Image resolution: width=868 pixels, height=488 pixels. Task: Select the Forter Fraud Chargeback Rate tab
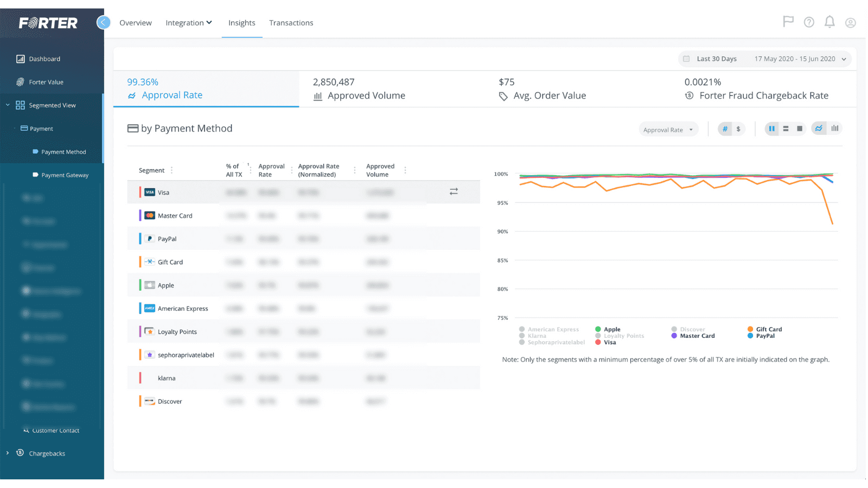click(764, 89)
